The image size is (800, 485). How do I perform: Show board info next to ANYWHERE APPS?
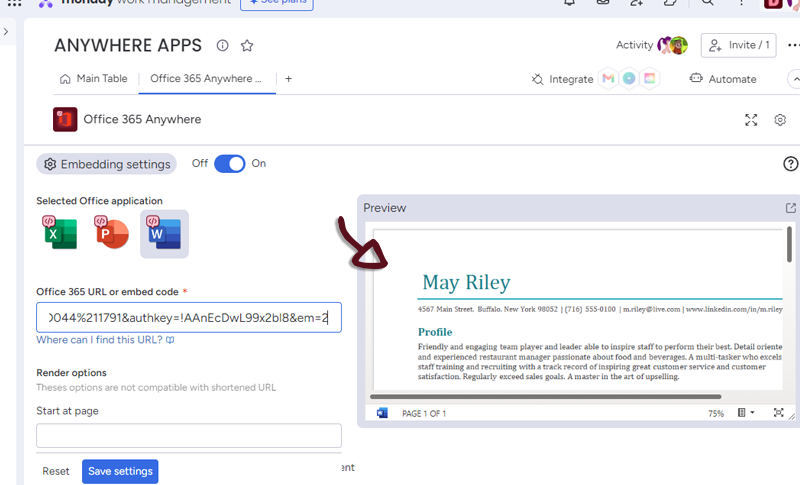223,46
